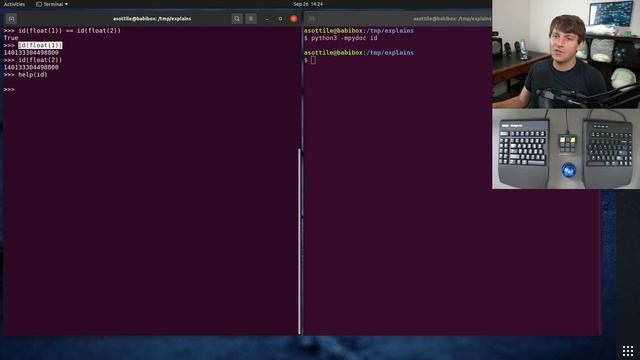Click the keyboard camera overlay

pyautogui.click(x=566, y=149)
